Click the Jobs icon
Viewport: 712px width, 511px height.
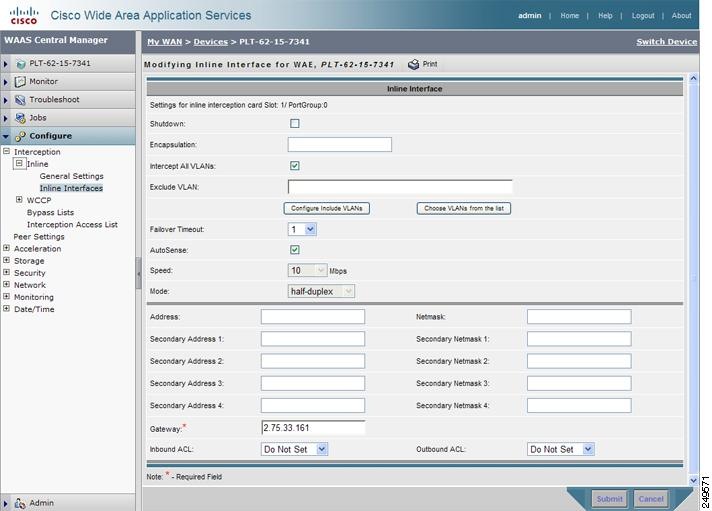point(20,118)
